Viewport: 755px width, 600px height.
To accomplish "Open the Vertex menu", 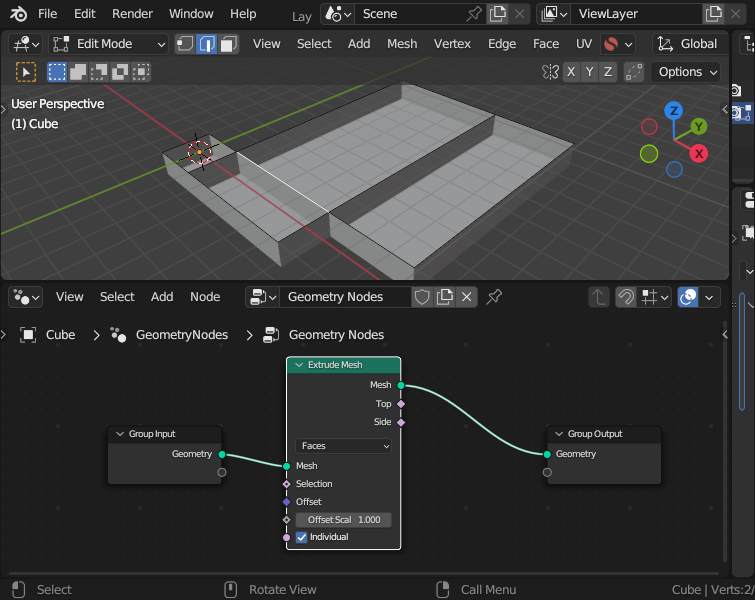I will pyautogui.click(x=452, y=44).
